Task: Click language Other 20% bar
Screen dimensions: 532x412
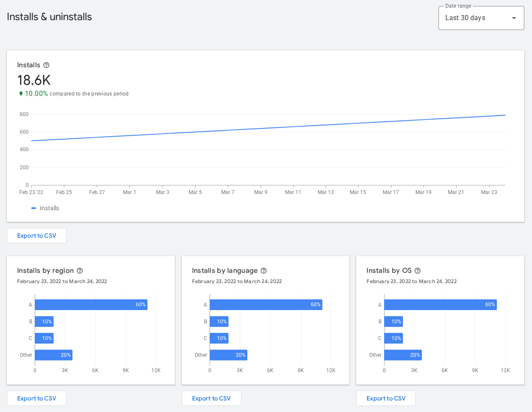Action: [228, 355]
